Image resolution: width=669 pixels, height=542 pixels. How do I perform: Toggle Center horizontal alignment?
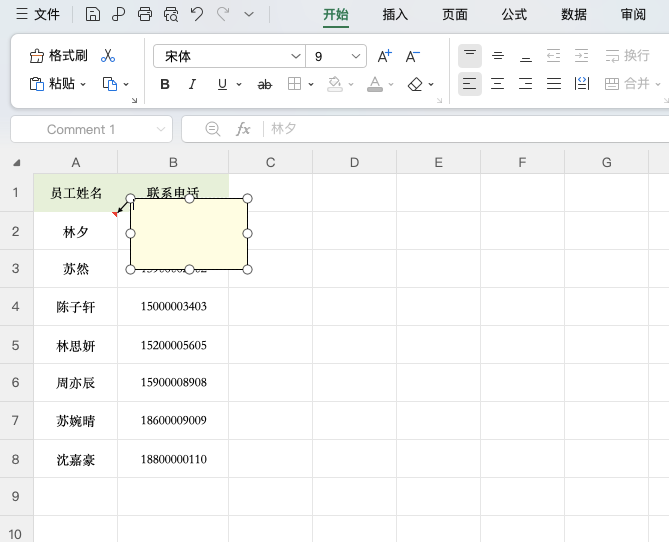[497, 84]
